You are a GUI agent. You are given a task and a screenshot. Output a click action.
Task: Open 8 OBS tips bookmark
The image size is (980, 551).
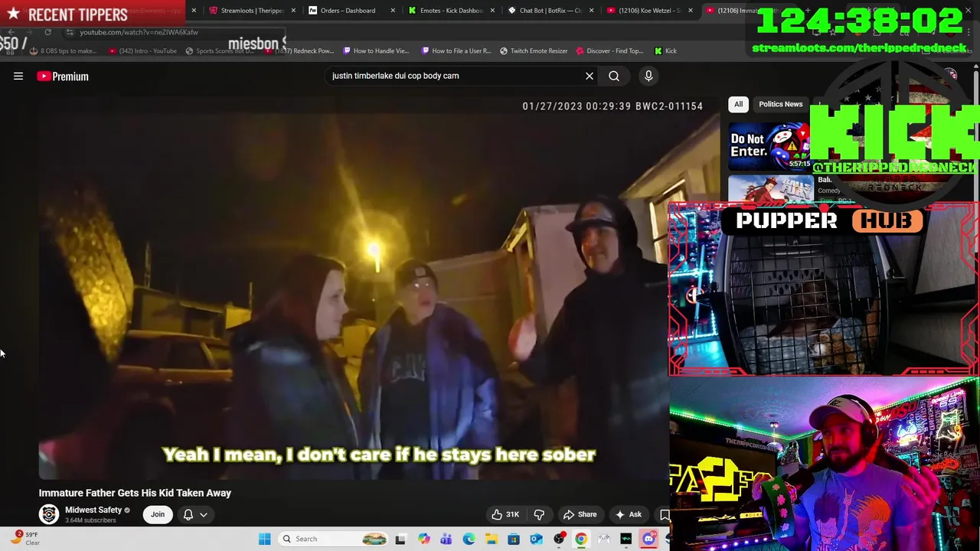click(63, 51)
